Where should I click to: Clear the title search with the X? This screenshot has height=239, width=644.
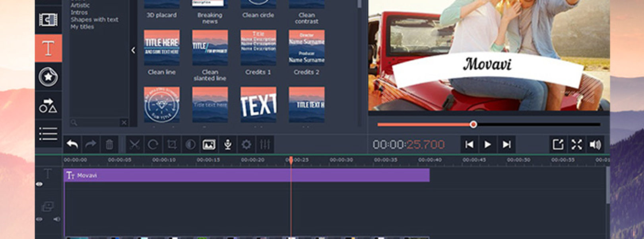pyautogui.click(x=124, y=123)
